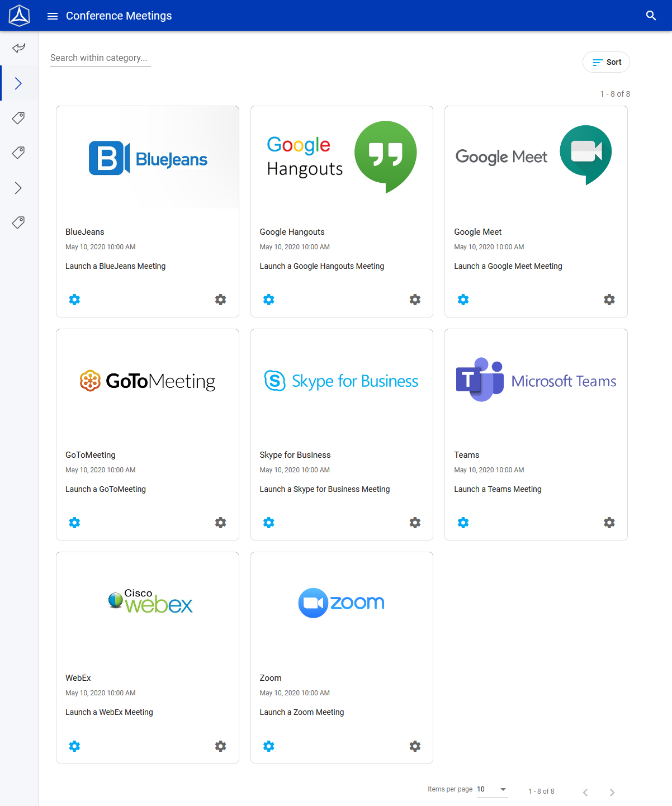Expand the selected chevron item in sidebar
672x806 pixels.
click(19, 83)
